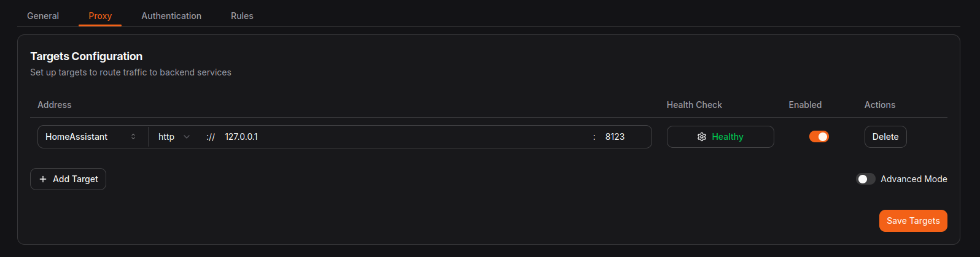Open the http protocol dropdown
This screenshot has height=257, width=980.
point(174,137)
